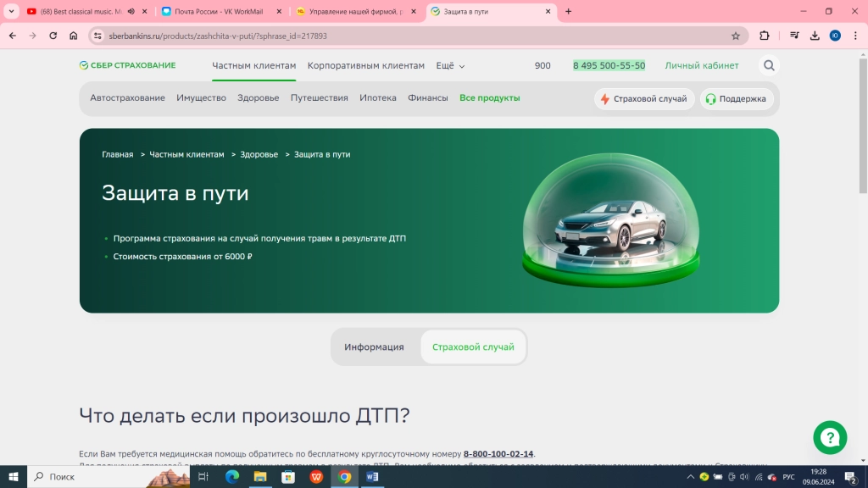Click the 8-800-100-02-14 phone link
The width and height of the screenshot is (868, 488).
498,454
